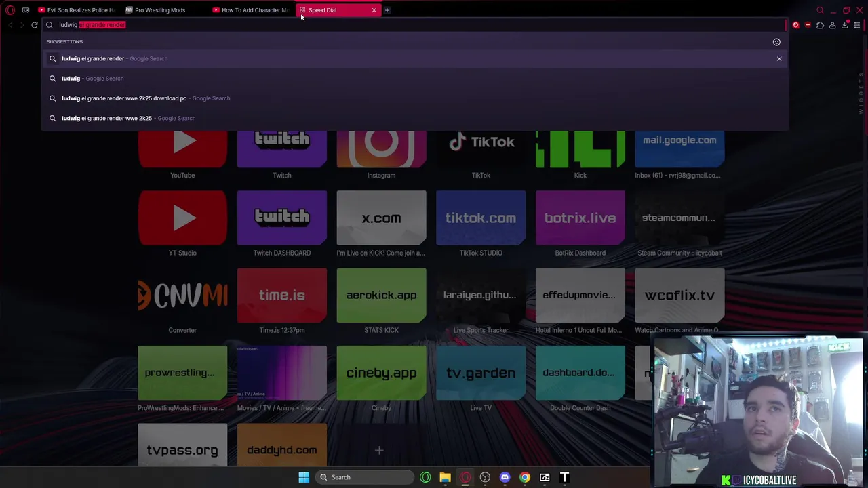
Task: Open the extensions cube icon
Action: click(x=820, y=25)
